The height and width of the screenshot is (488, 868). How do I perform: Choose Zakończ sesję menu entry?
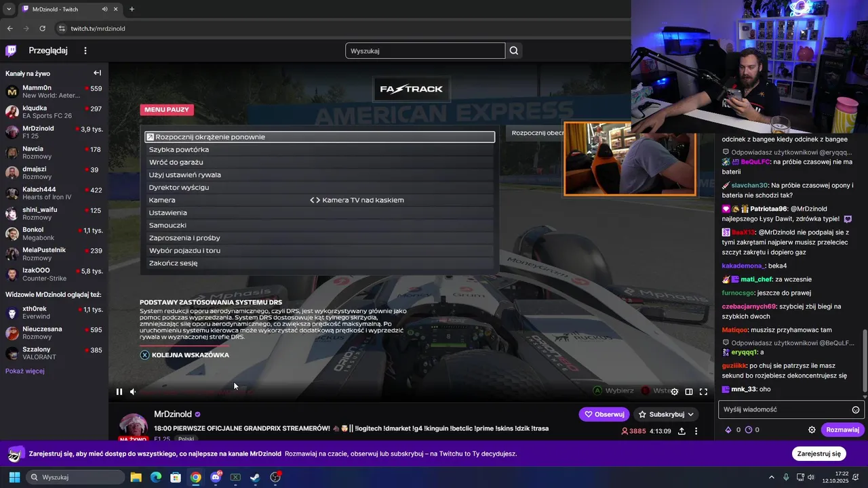click(x=320, y=263)
